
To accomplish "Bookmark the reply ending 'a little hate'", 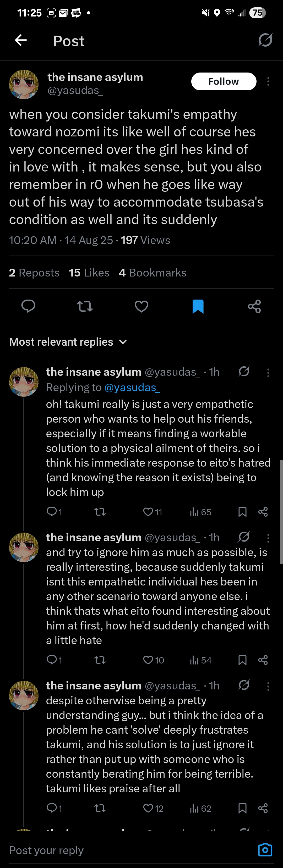I will [x=242, y=660].
